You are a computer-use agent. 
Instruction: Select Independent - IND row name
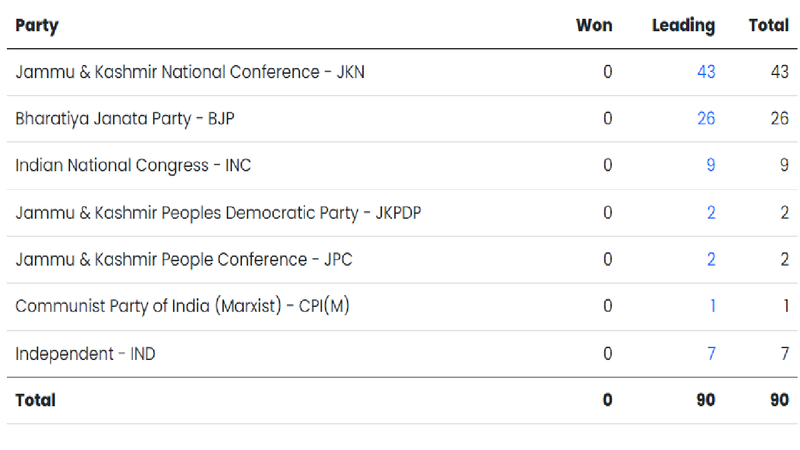point(85,353)
